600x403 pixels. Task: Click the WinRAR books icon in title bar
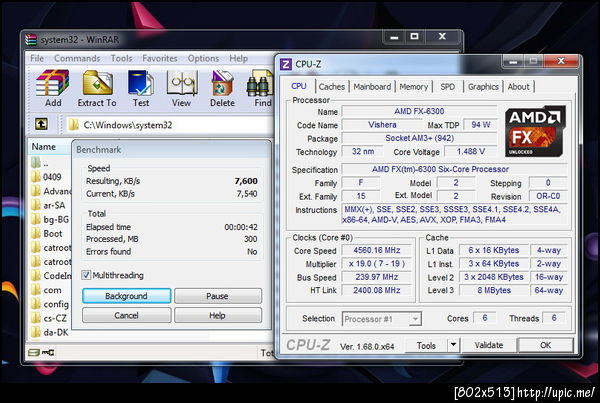(x=31, y=39)
